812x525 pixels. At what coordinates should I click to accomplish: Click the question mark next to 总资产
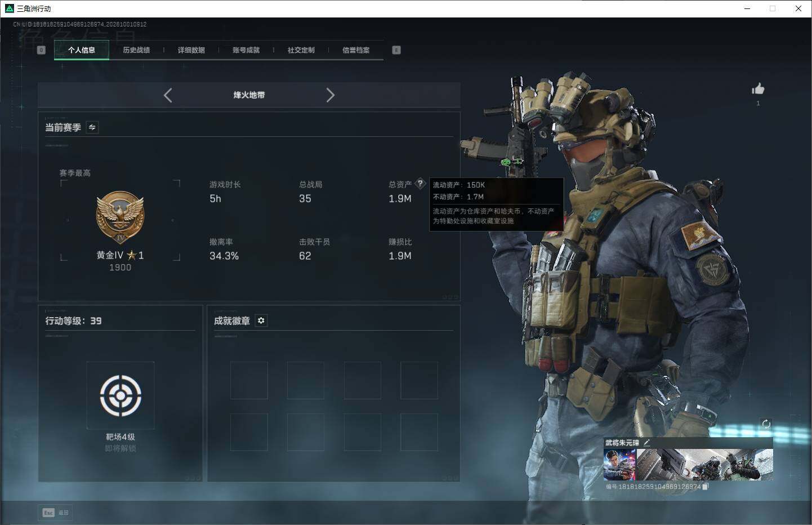coord(420,184)
